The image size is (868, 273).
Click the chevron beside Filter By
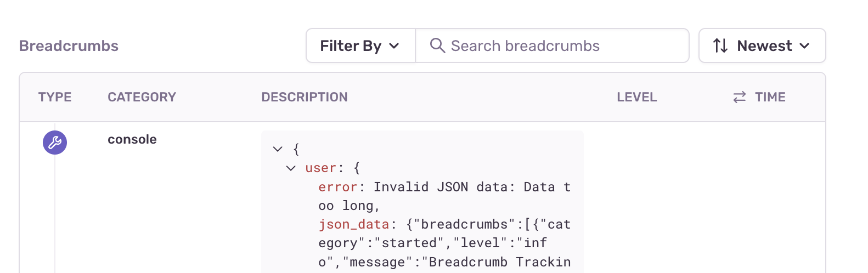394,46
